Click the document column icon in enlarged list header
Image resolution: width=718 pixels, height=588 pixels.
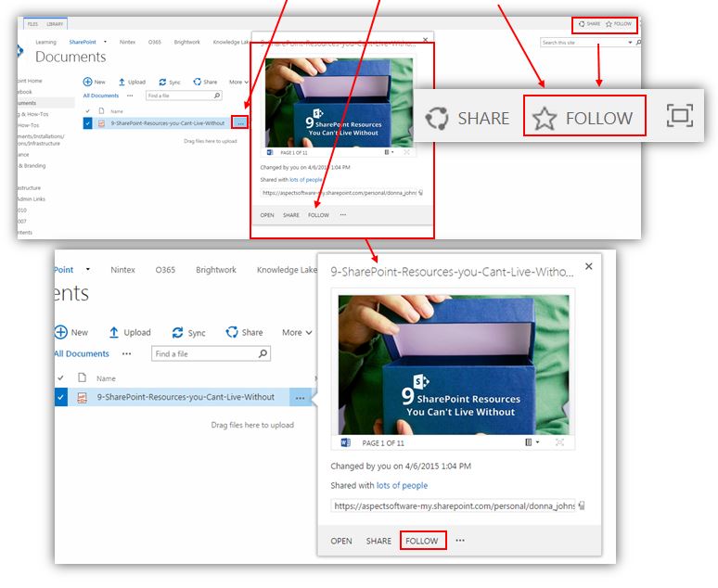coord(82,377)
